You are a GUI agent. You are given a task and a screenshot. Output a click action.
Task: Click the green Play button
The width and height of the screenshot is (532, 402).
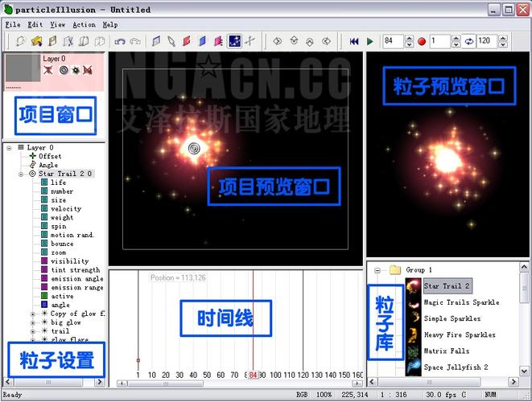pyautogui.click(x=369, y=41)
